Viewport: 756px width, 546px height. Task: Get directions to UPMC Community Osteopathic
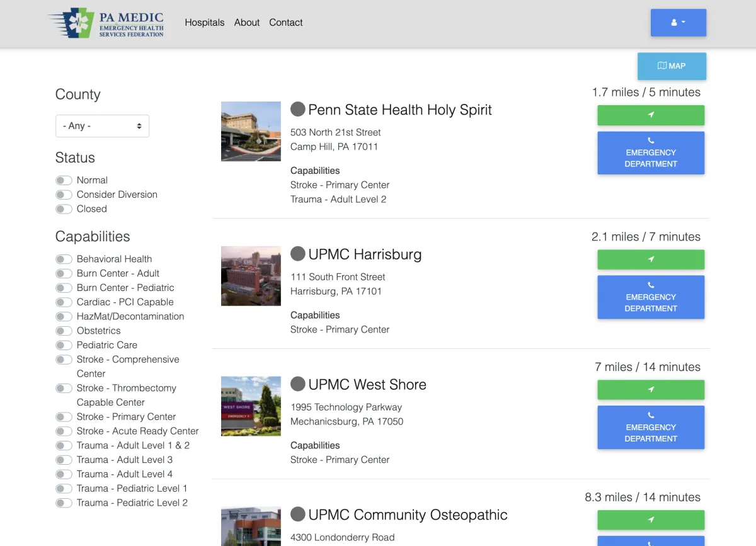pos(651,520)
